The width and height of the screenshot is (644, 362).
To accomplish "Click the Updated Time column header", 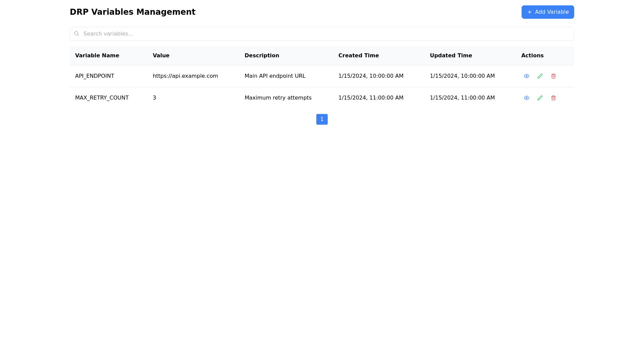I will pyautogui.click(x=451, y=56).
